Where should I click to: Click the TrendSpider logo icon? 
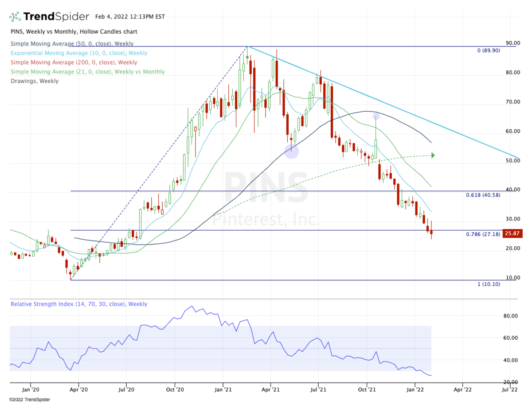[x=16, y=17]
